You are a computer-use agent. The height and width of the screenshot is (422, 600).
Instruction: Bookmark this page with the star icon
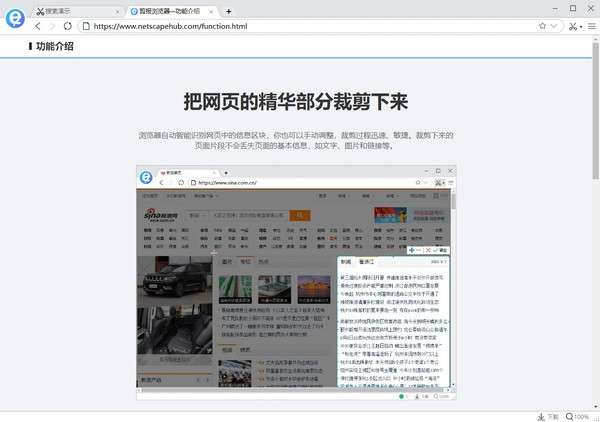[x=542, y=26]
